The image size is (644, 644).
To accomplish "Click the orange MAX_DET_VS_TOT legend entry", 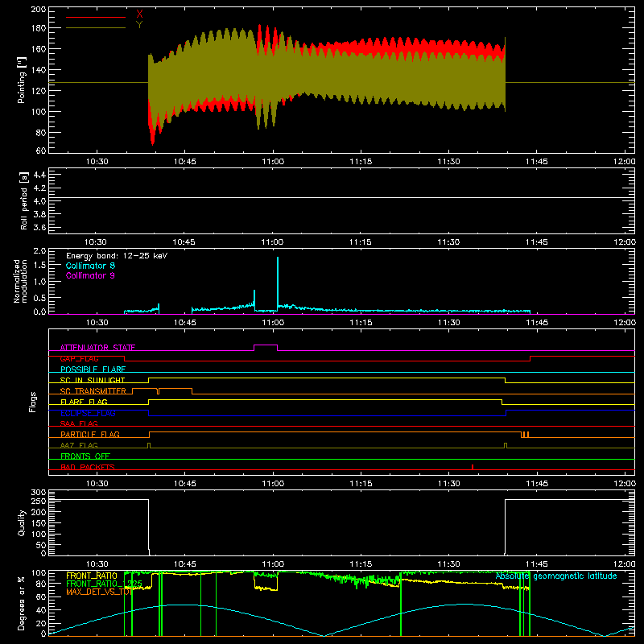I will point(98,592).
